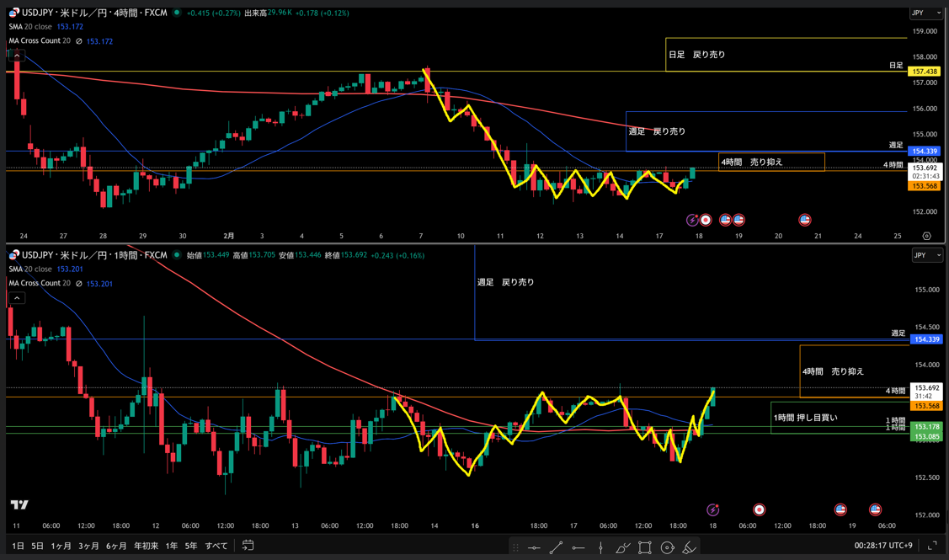Click the 00:28:17 UTC+9 timezone button
The image size is (949, 560).
(x=883, y=546)
